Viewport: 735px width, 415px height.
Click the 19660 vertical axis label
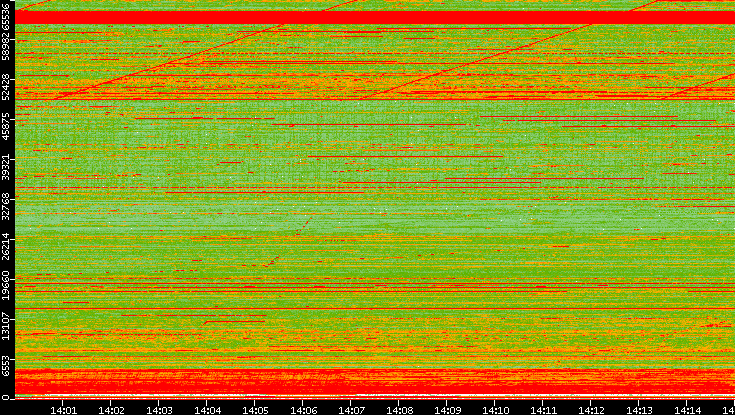[6, 286]
